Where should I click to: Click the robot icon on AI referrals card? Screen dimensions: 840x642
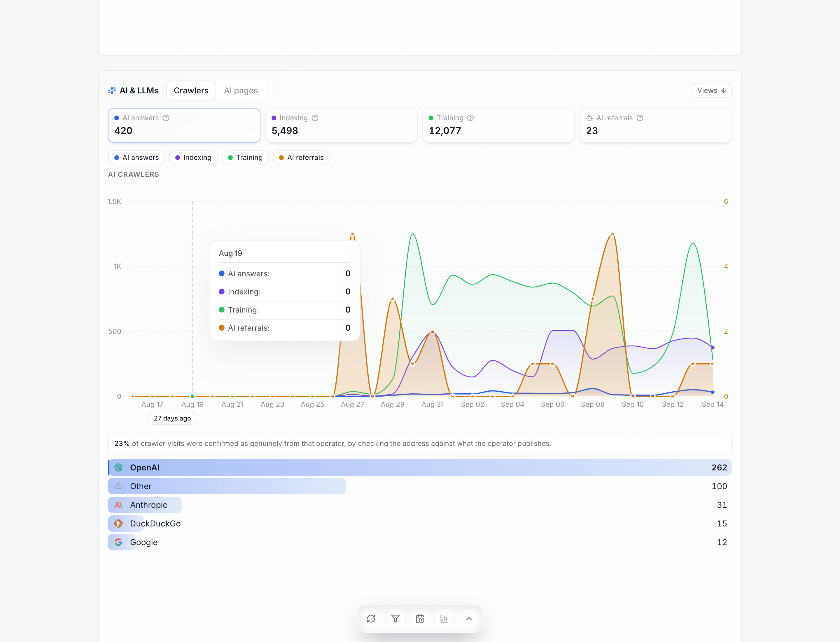[x=589, y=118]
